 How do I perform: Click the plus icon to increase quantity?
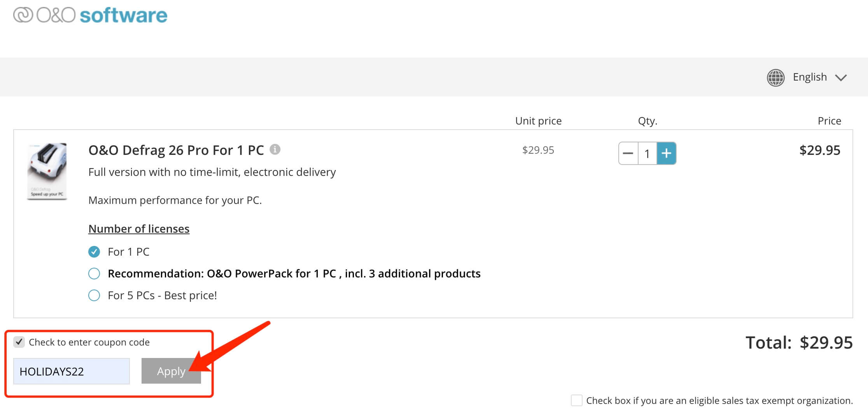click(667, 153)
